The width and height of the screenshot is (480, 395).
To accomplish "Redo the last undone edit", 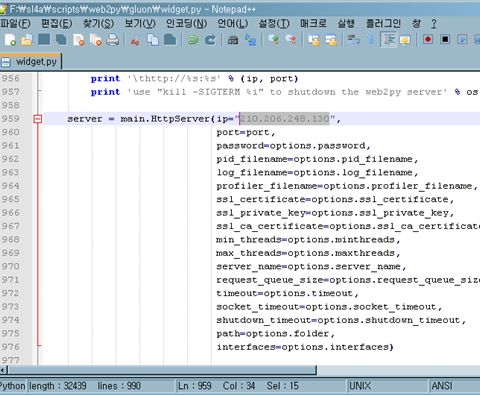I will (x=210, y=40).
